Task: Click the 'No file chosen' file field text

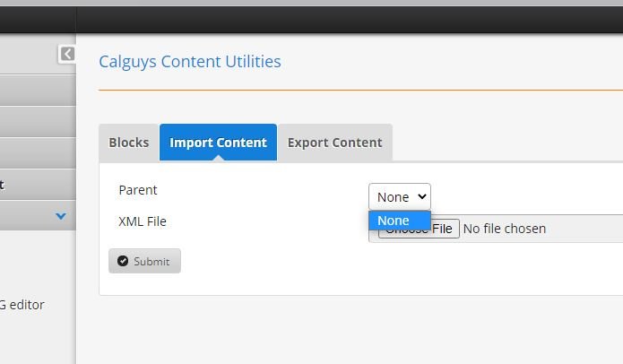Action: (x=504, y=229)
